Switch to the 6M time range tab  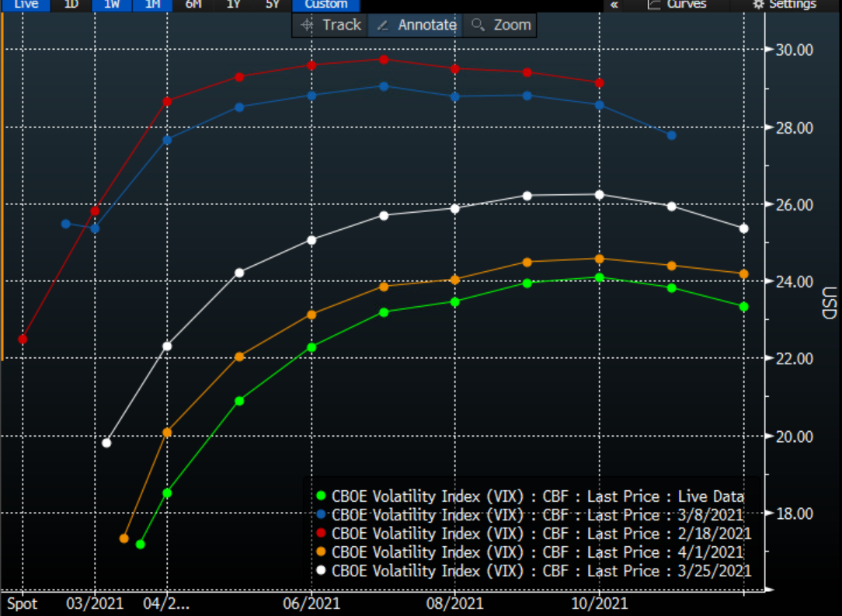point(193,5)
